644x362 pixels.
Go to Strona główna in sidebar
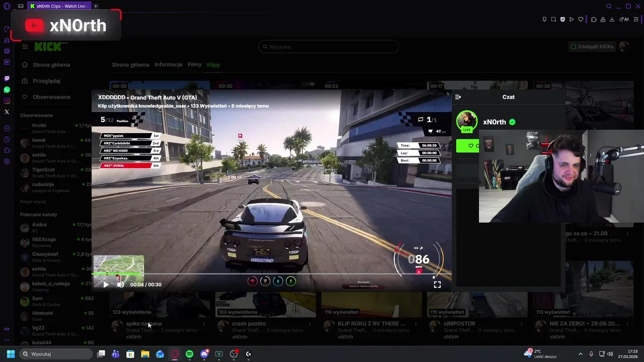click(46, 65)
